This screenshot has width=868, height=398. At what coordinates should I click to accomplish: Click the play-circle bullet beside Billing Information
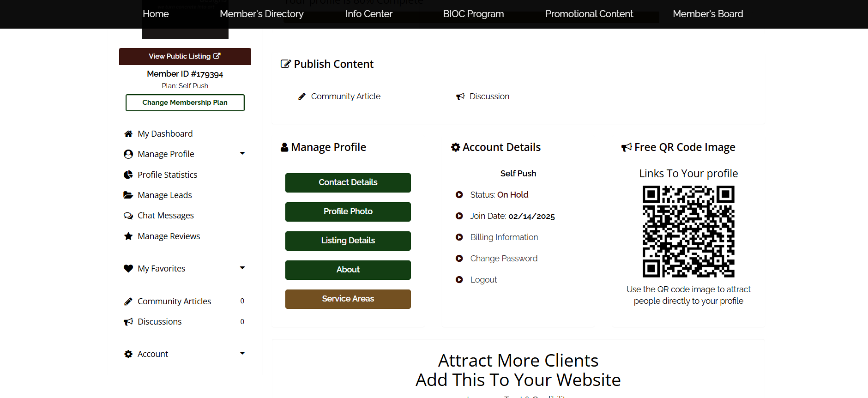click(x=459, y=237)
